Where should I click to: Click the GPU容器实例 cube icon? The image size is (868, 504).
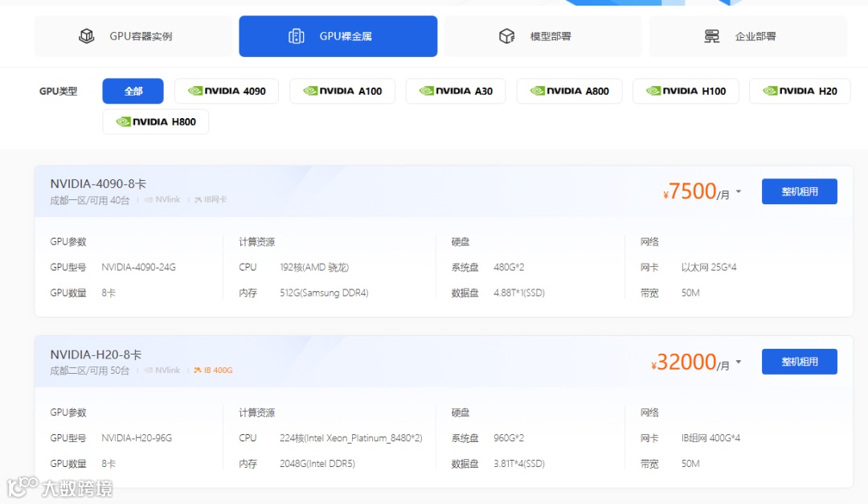pos(86,36)
